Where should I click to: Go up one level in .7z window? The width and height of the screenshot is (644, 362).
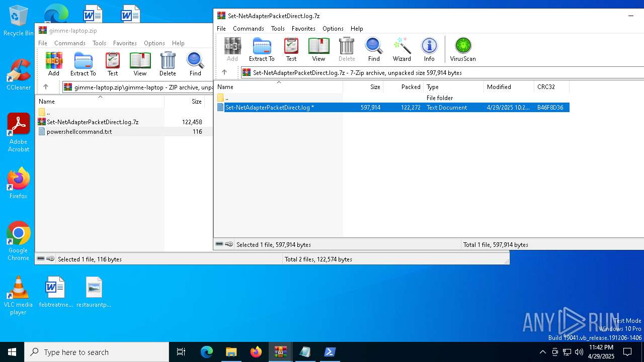coord(224,72)
